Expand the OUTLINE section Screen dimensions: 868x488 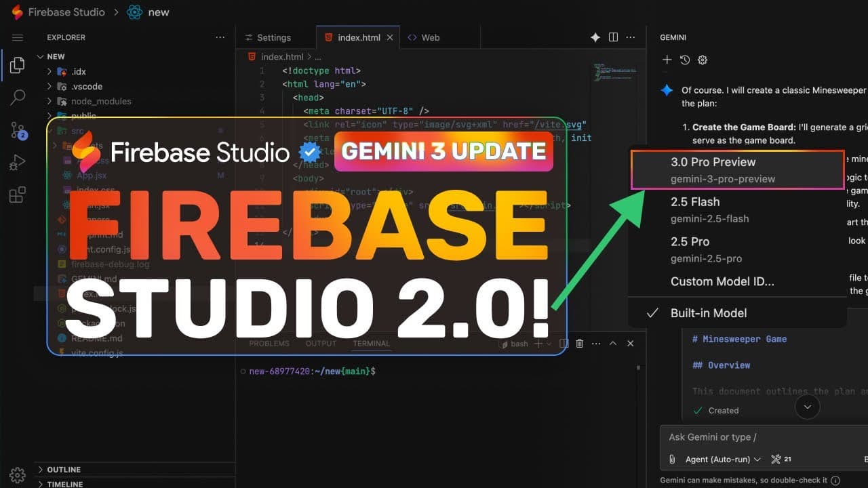(136, 470)
